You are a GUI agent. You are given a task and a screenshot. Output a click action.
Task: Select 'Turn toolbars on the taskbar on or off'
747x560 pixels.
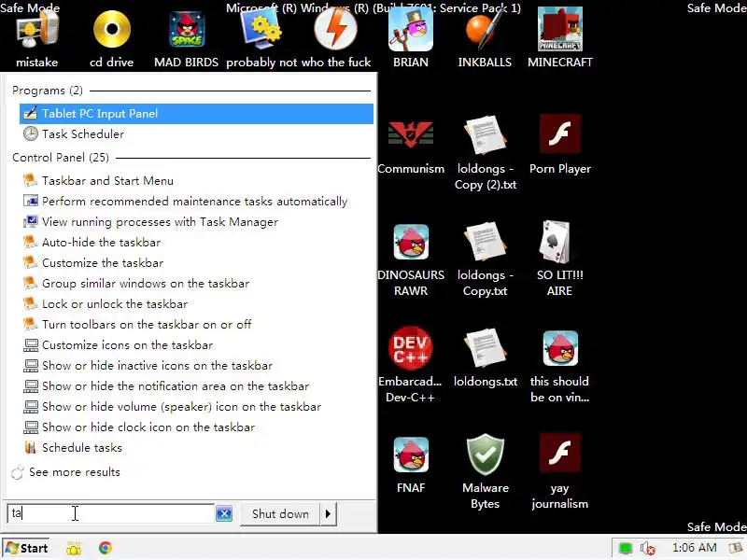coord(196,324)
